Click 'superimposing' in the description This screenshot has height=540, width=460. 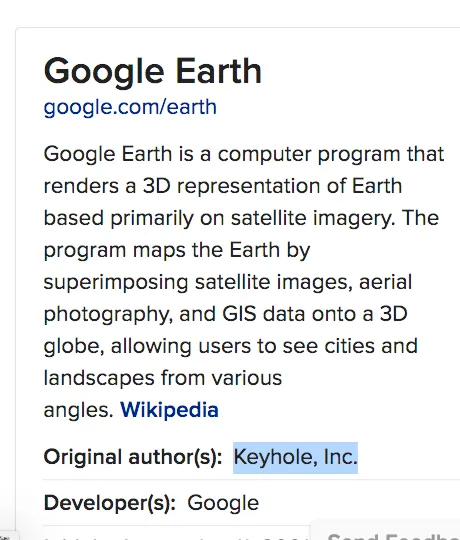click(x=116, y=283)
